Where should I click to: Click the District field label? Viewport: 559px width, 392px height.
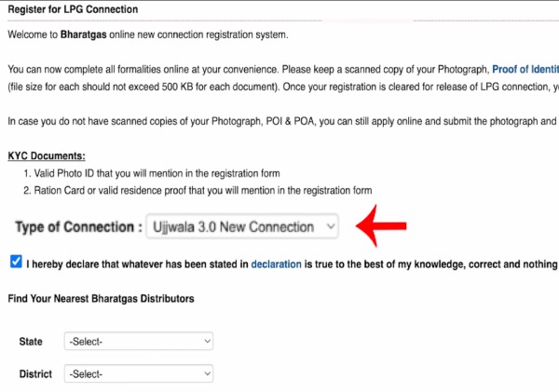35,374
